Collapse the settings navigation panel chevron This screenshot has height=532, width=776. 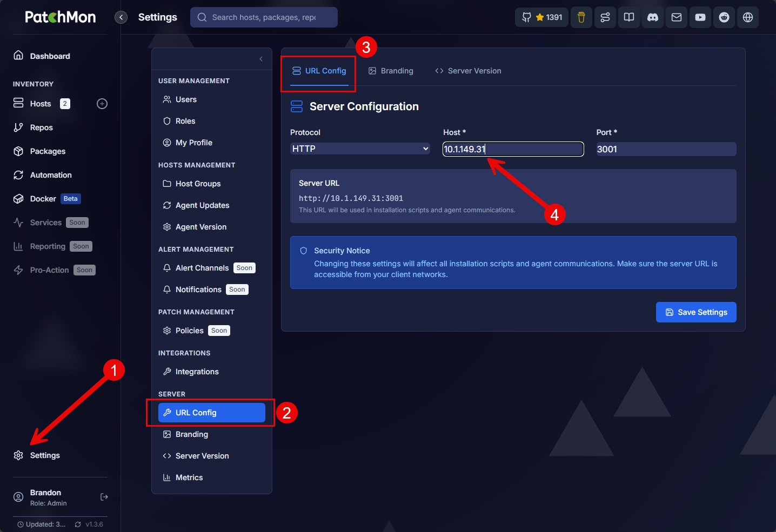click(x=261, y=59)
